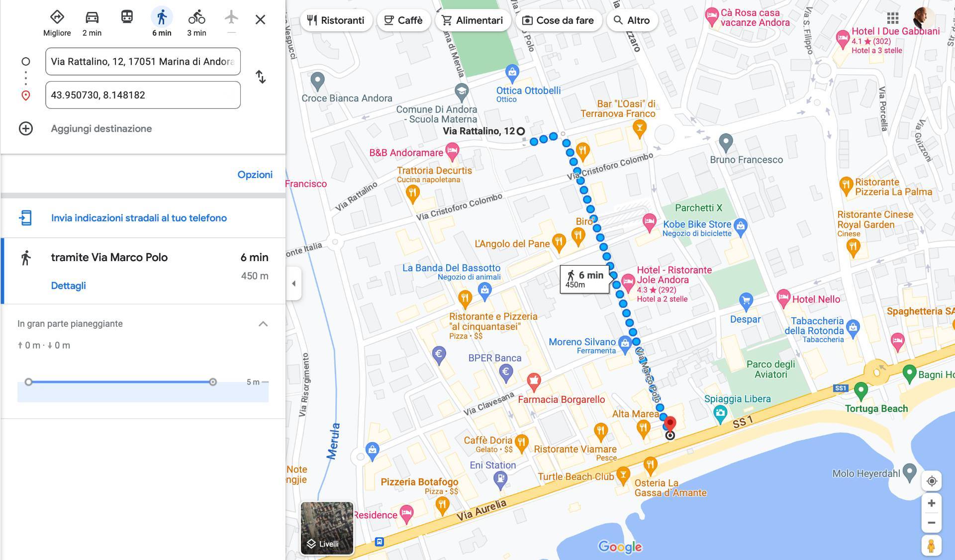Screen dimensions: 955x560
Task: Click the add destination plus icon
Action: click(26, 128)
